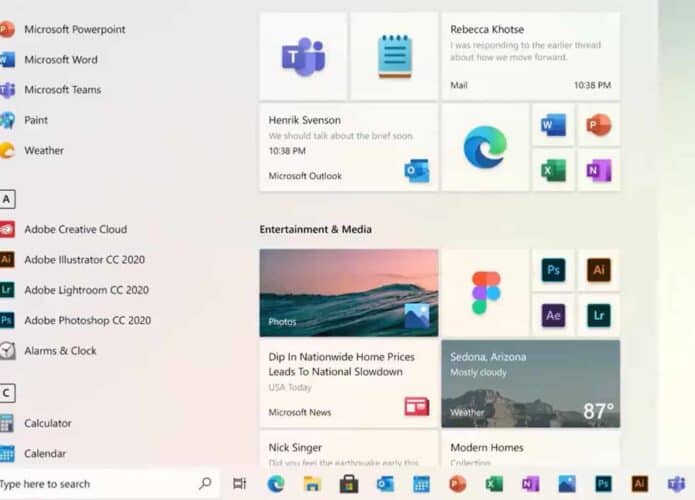
Task: Open Task View from the taskbar
Action: click(x=239, y=484)
